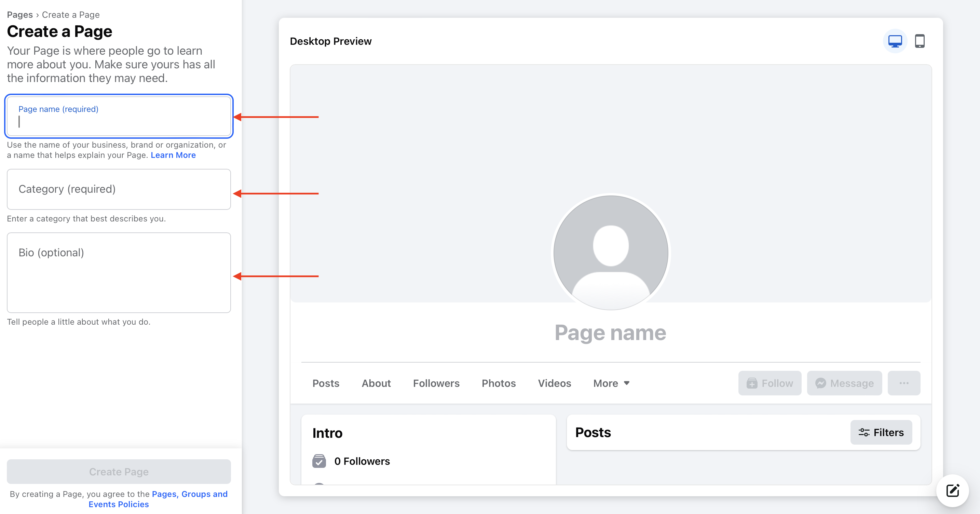Screen dimensions: 980x514
Task: Click the compose message pencil icon
Action: coord(953,490)
